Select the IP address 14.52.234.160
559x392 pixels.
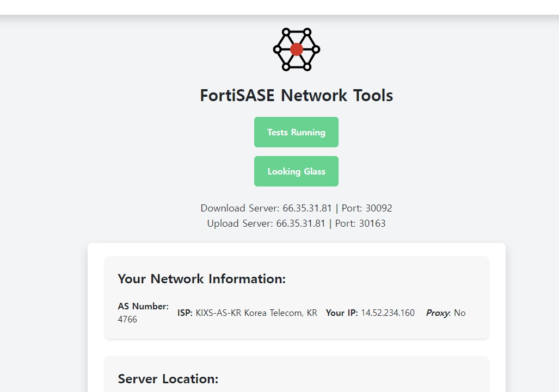pyautogui.click(x=388, y=313)
